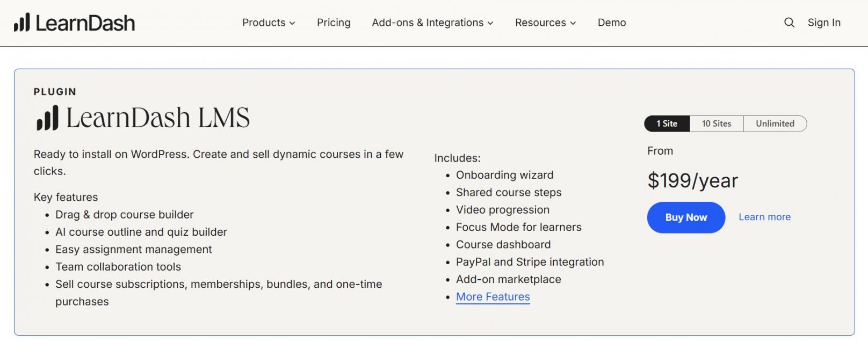
Task: Click 'Drag & drop course builder' feature
Action: [125, 215]
